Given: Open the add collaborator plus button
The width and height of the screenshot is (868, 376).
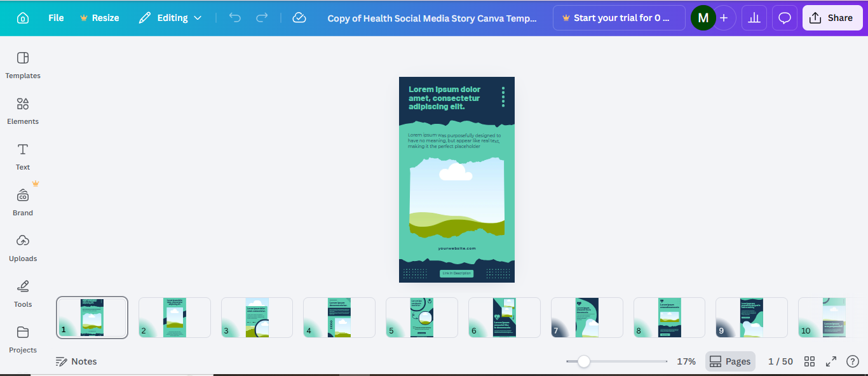Looking at the screenshot, I should click(x=724, y=18).
